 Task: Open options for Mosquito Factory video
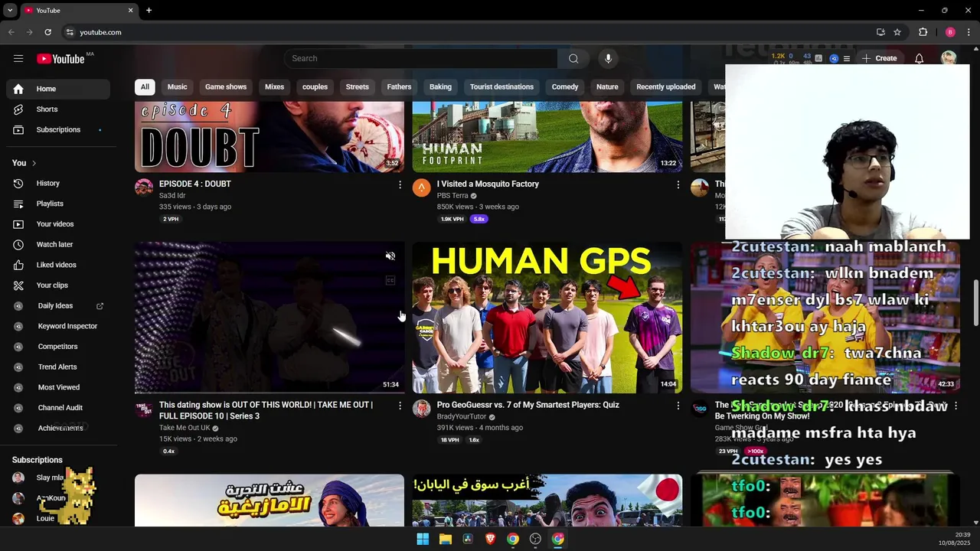coord(678,184)
